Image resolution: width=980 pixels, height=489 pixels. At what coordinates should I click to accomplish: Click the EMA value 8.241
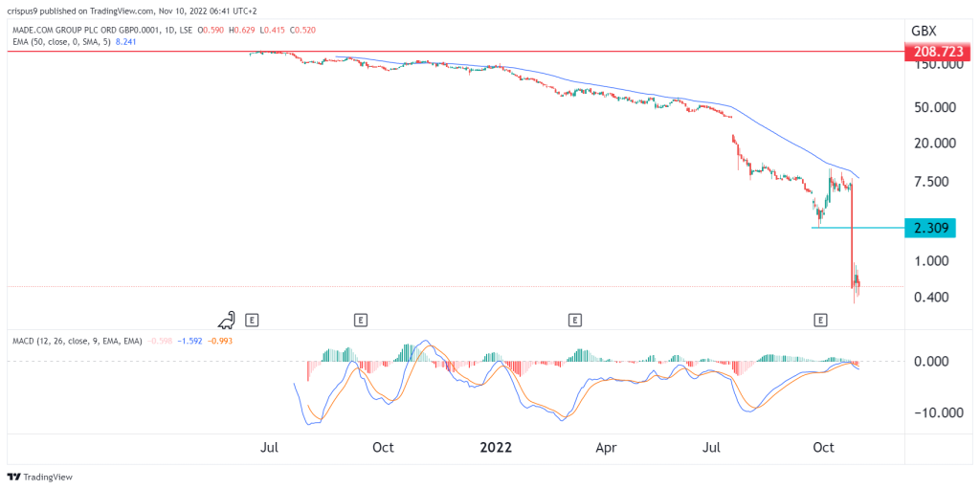point(125,42)
